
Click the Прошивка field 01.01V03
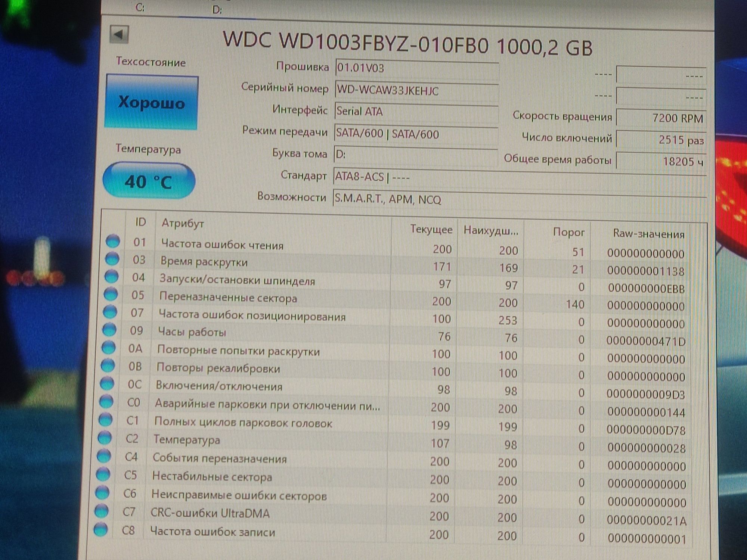click(416, 69)
